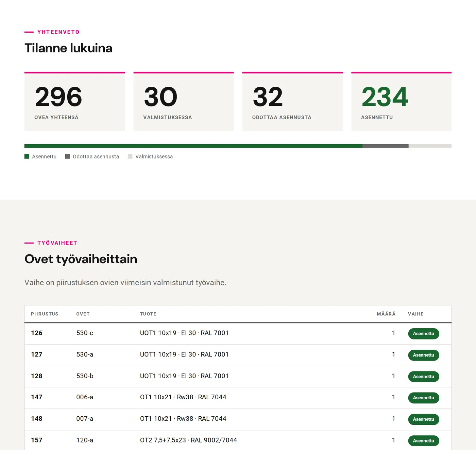The image size is (476, 450).
Task: Click product OT2 7,5+7,5x23 · RAL 9002/7044
Action: click(188, 440)
